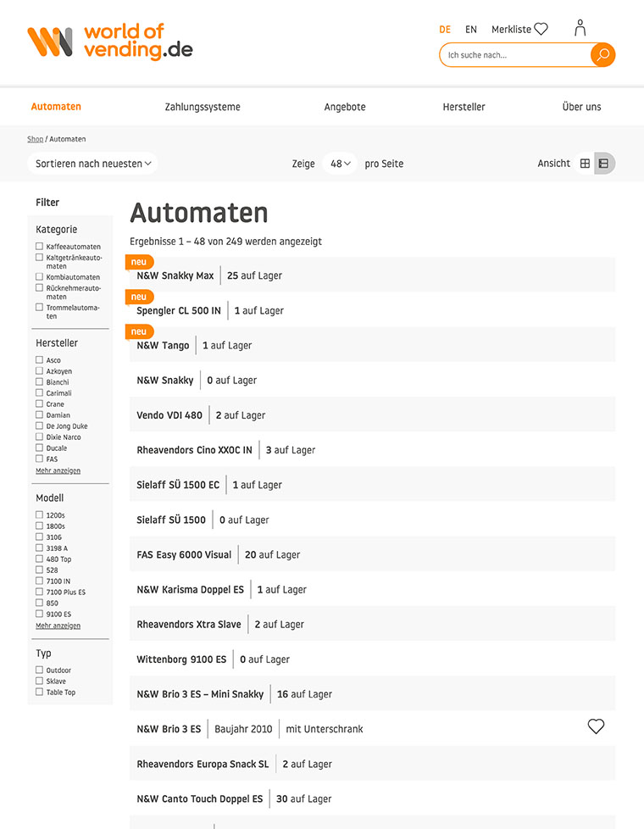Expand Mehr anzeigen under Hersteller
This screenshot has width=644, height=829.
(x=58, y=470)
